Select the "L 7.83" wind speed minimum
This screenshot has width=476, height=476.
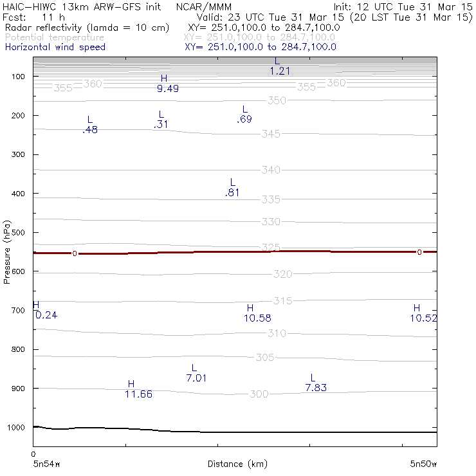click(316, 383)
